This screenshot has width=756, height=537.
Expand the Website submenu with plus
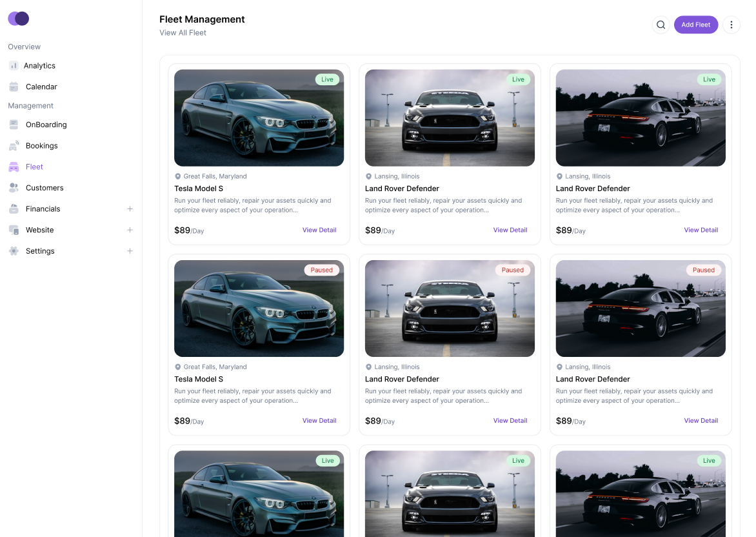tap(130, 230)
